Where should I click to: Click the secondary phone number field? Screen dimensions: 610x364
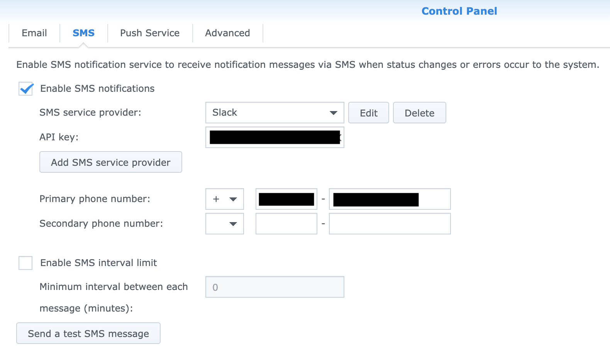[x=390, y=224]
